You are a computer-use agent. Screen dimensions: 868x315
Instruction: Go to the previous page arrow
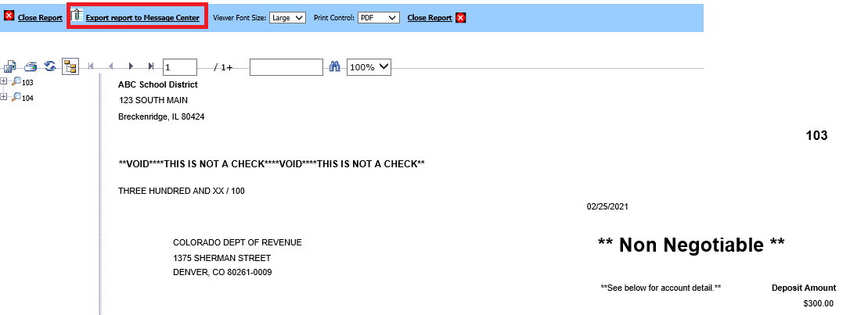click(111, 67)
